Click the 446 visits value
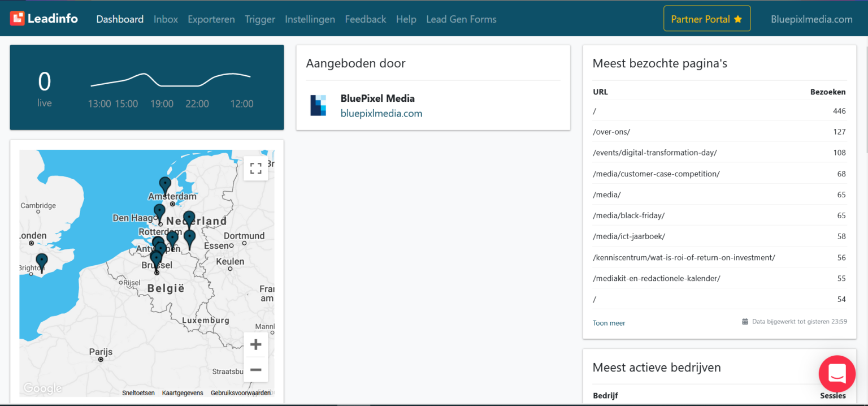Screen dimensions: 868x406 [x=839, y=111]
